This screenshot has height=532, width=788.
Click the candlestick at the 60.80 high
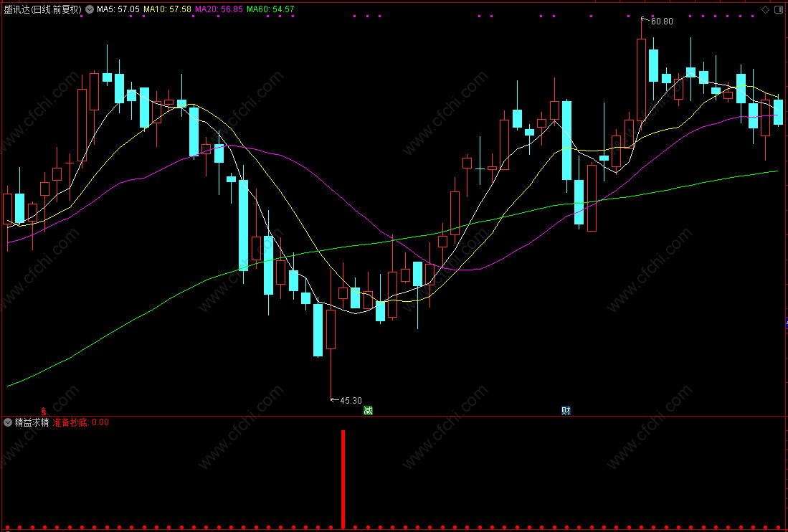pos(641,80)
